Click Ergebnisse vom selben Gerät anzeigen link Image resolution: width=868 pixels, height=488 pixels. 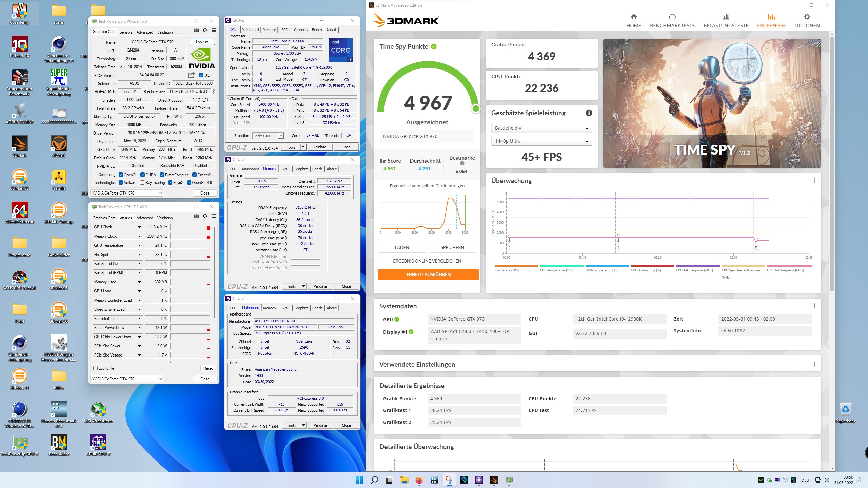427,186
